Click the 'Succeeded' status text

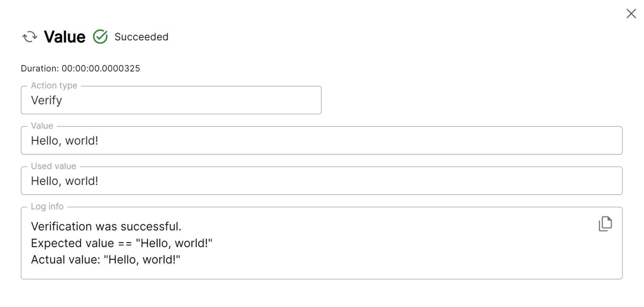(141, 37)
